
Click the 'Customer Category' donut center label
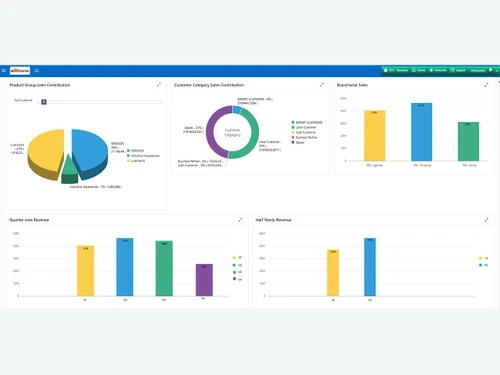click(232, 132)
